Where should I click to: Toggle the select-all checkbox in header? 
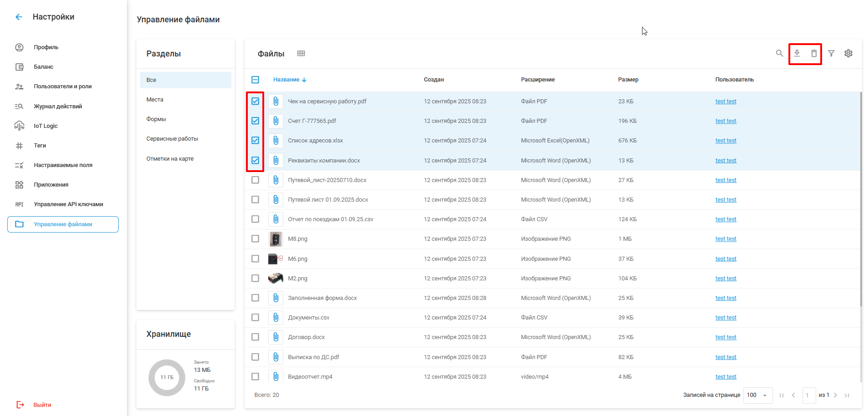[256, 80]
